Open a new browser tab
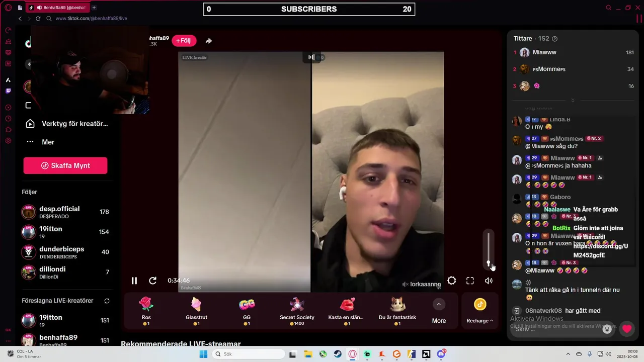This screenshot has width=644, height=362. [94, 8]
